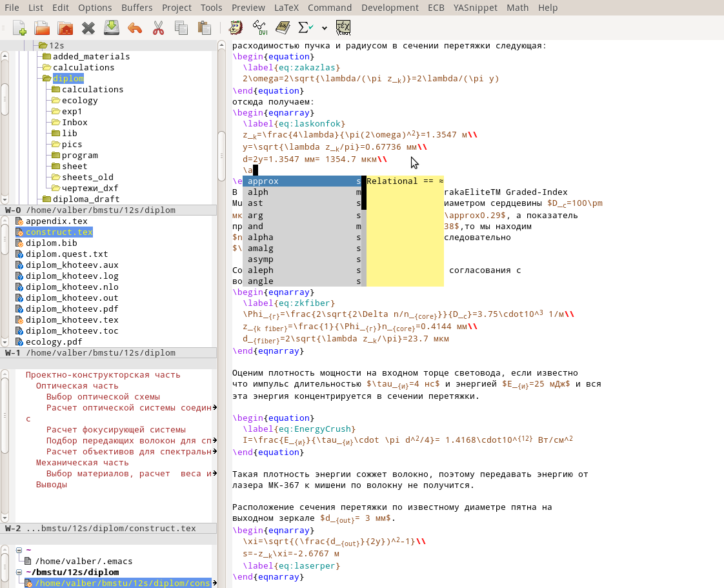Click the leftmost vertical scrollbar
The height and width of the screenshot is (588, 724).
(x=4, y=116)
